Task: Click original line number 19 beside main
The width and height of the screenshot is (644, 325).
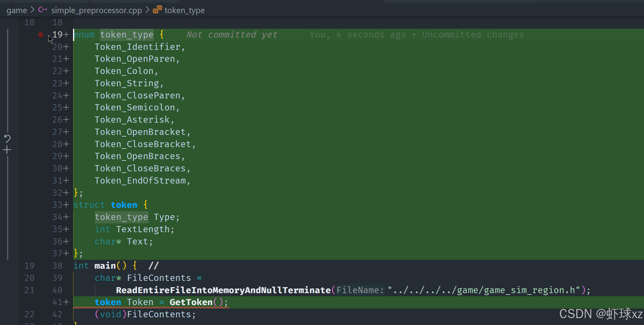Action: click(29, 266)
